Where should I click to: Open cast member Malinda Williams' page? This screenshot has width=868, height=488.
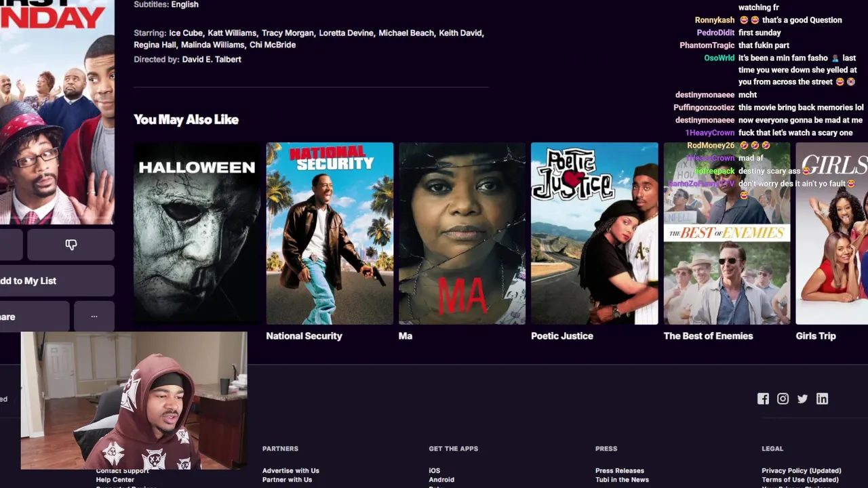tap(213, 45)
